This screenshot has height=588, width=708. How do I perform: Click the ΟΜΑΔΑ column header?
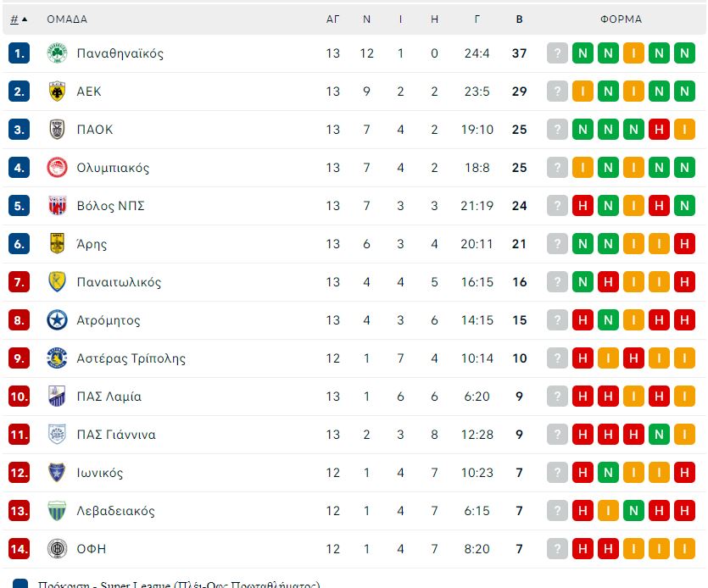[x=67, y=19]
